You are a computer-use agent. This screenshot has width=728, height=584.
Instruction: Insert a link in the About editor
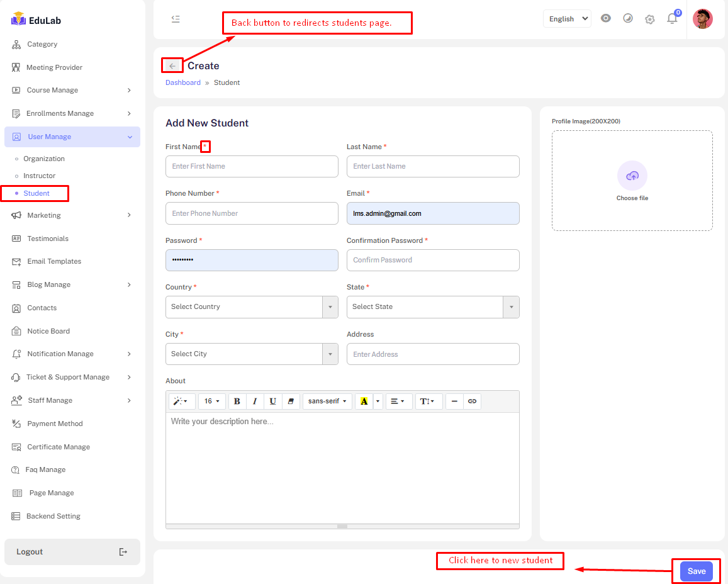click(x=472, y=401)
